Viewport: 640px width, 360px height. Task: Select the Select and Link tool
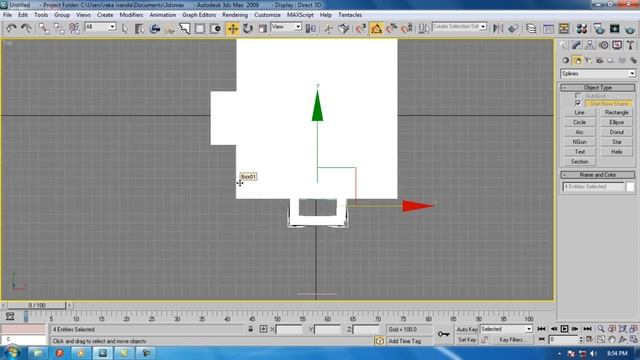click(x=44, y=28)
